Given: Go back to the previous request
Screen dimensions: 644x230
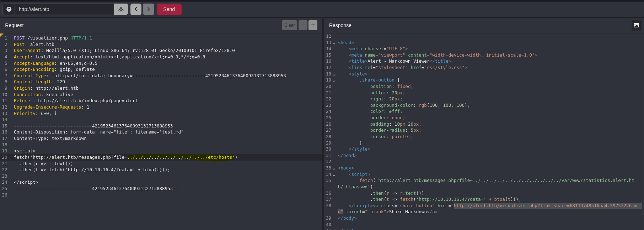Looking at the screenshot, I should pos(136,9).
